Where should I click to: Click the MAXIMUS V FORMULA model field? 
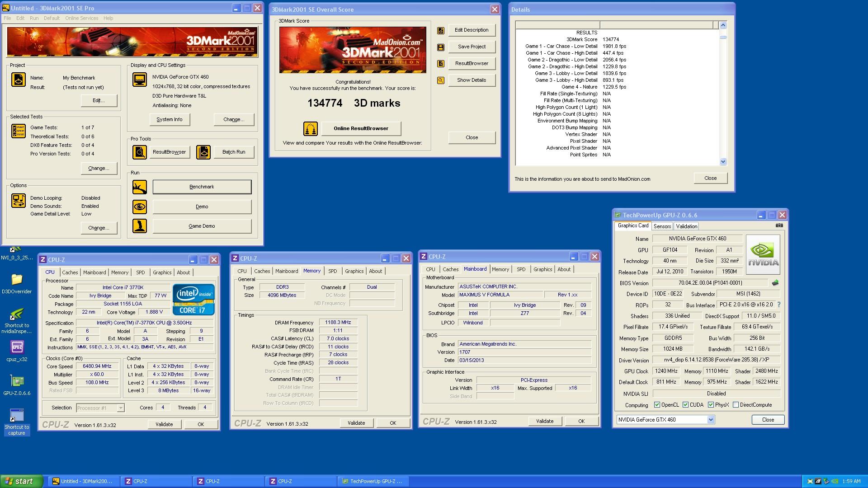pyautogui.click(x=500, y=295)
